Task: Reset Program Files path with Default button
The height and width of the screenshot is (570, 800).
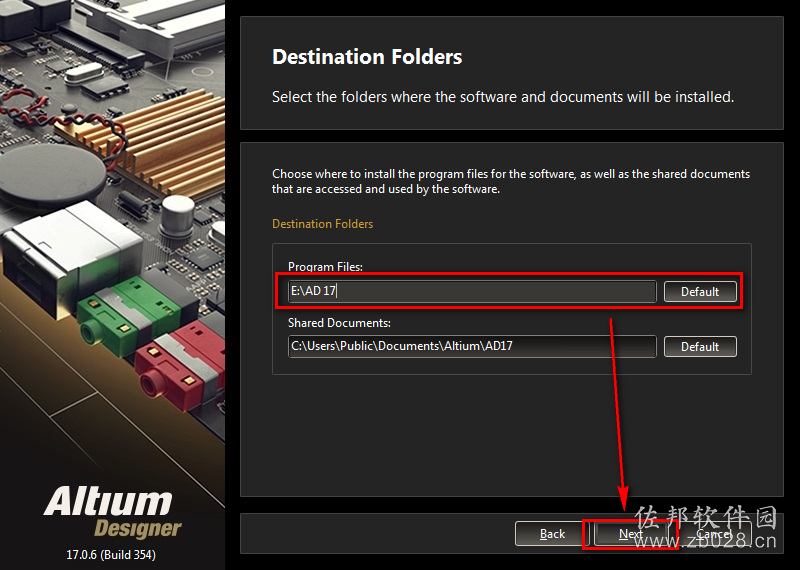Action: pyautogui.click(x=700, y=291)
